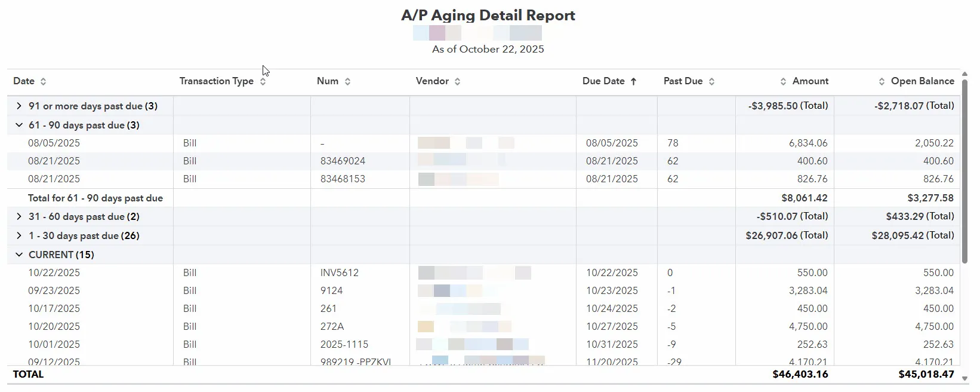Collapse the 61 - 90 days past due group
980x392 pixels.
click(19, 125)
